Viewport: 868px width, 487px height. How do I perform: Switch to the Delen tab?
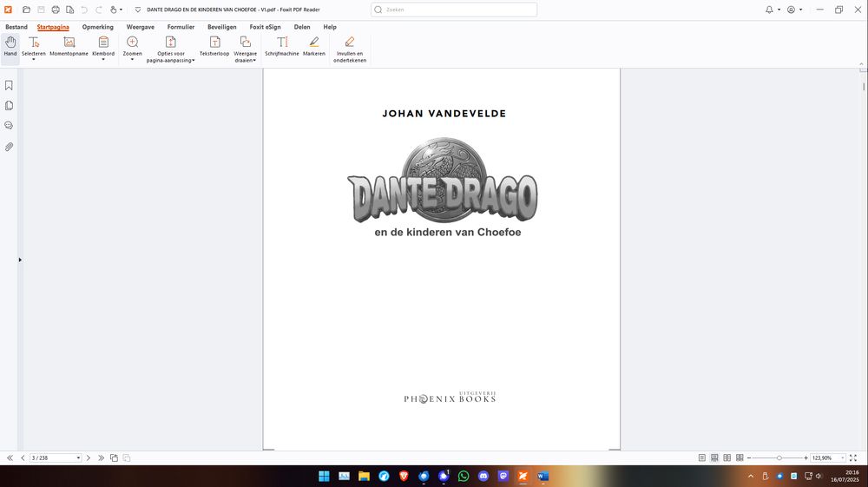(302, 27)
